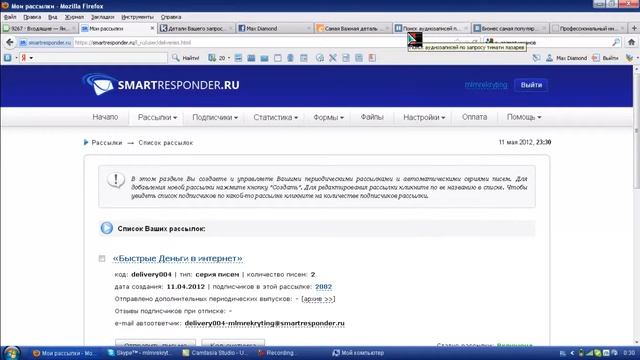Switch to the 9267 Входящие mail tab
The image size is (640, 360).
point(39,28)
